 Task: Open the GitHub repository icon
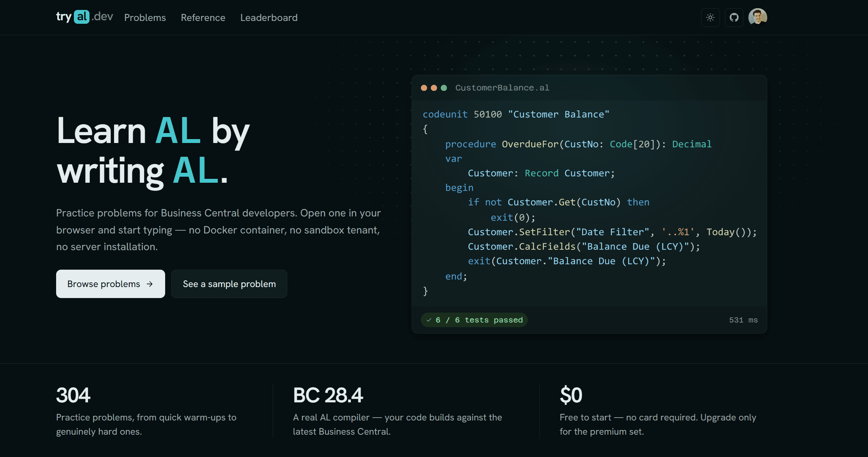tap(734, 17)
